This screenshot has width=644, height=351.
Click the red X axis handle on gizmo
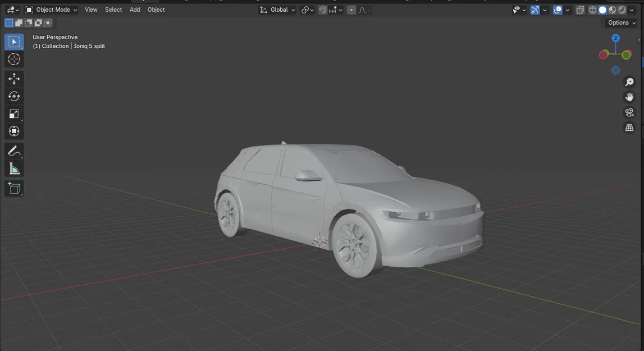click(x=604, y=54)
